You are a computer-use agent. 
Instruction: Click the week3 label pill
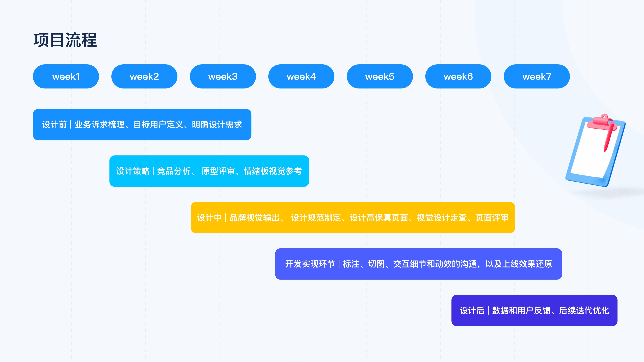(x=223, y=76)
